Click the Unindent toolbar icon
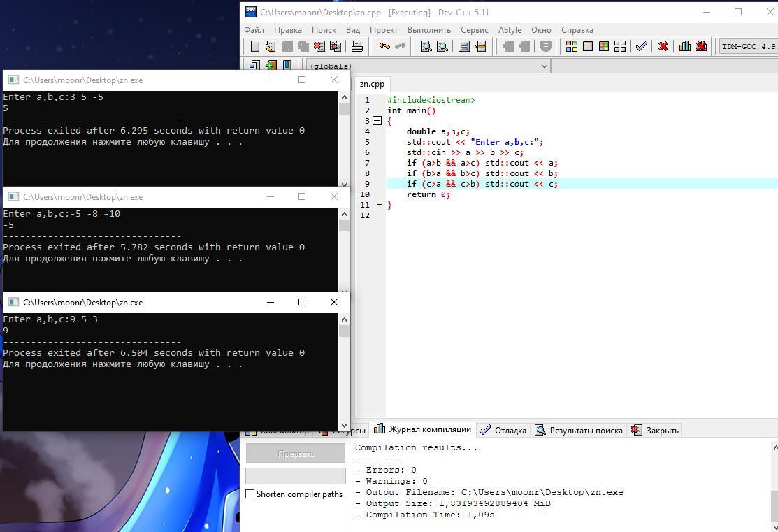The image size is (778, 532). coord(524,46)
